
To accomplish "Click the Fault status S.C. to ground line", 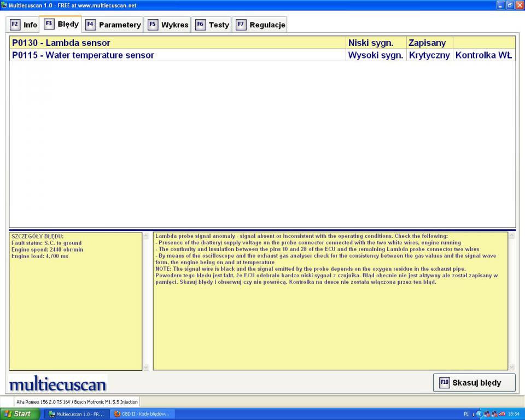I will click(46, 243).
